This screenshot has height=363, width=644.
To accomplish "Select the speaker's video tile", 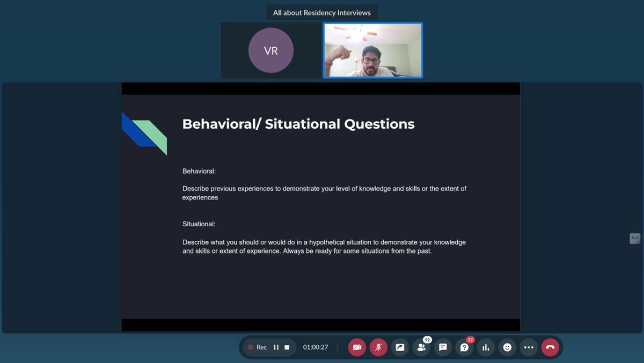I will [x=373, y=50].
